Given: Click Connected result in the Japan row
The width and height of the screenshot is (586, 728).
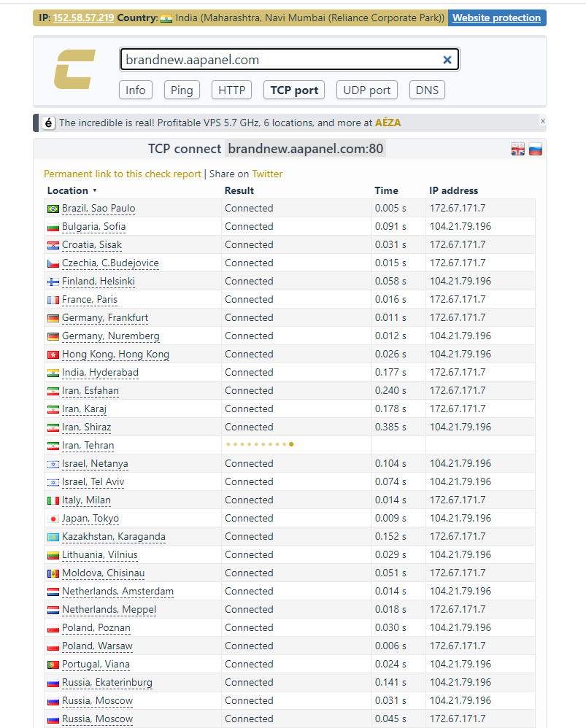Looking at the screenshot, I should coord(249,519).
